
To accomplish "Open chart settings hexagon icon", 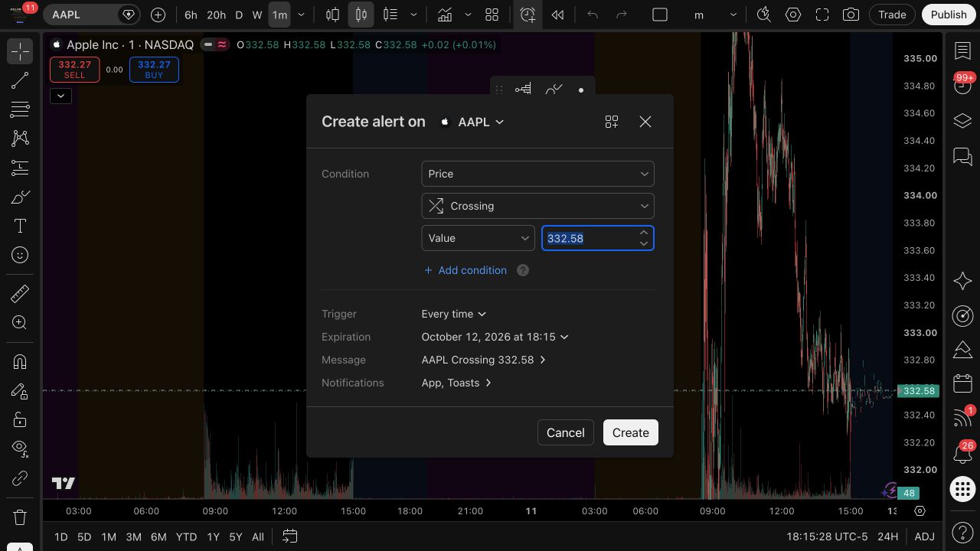I will [x=793, y=15].
